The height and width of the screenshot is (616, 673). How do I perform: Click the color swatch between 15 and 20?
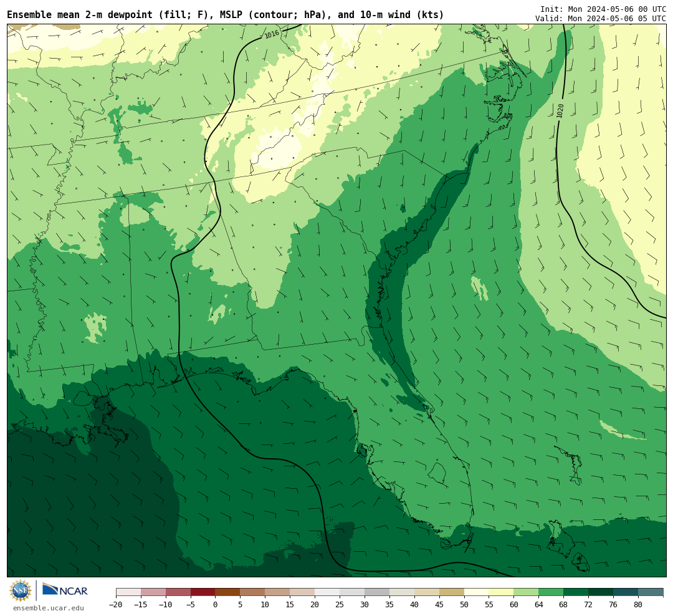[303, 592]
